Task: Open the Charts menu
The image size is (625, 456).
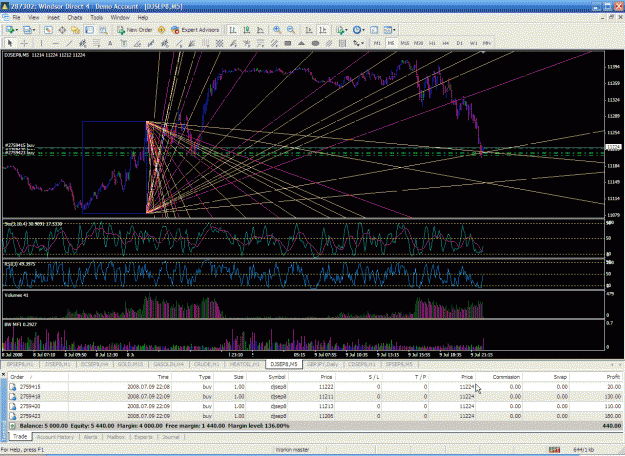Action: pyautogui.click(x=75, y=18)
